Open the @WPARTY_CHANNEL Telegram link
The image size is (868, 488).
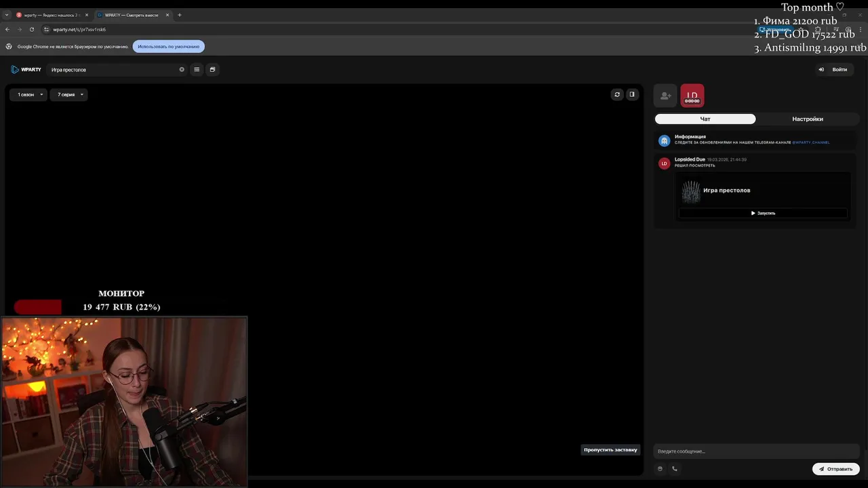click(811, 142)
